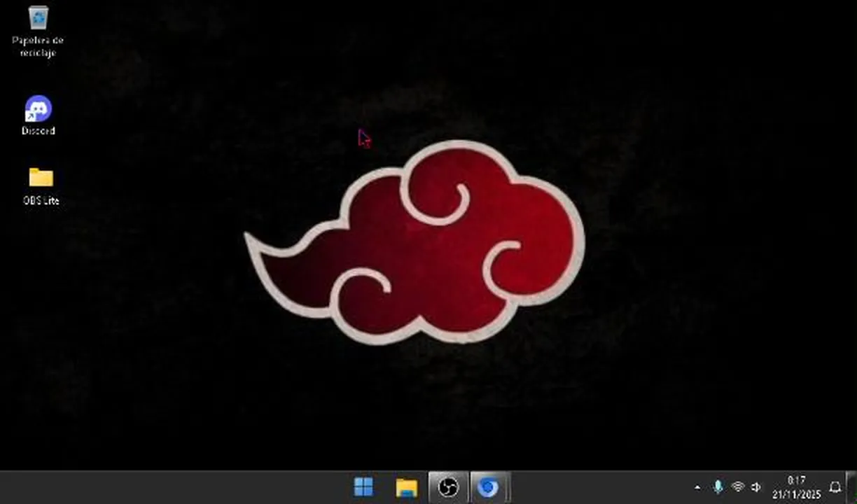Click the Show desktop strip at taskbar end

(x=852, y=487)
